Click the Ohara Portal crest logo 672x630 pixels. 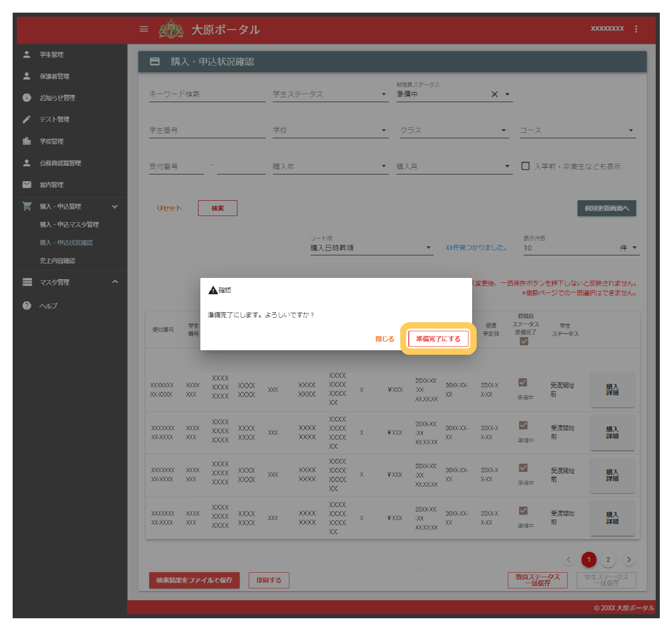171,29
